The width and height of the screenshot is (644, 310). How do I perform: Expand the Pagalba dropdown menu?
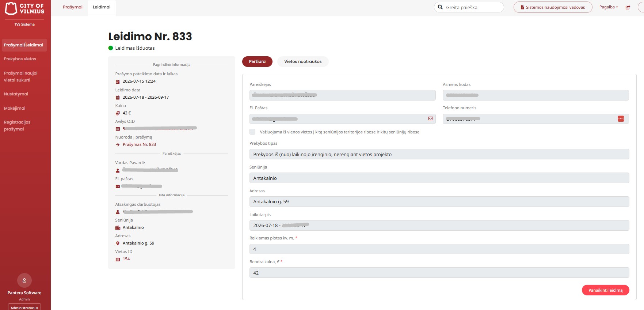click(x=609, y=7)
